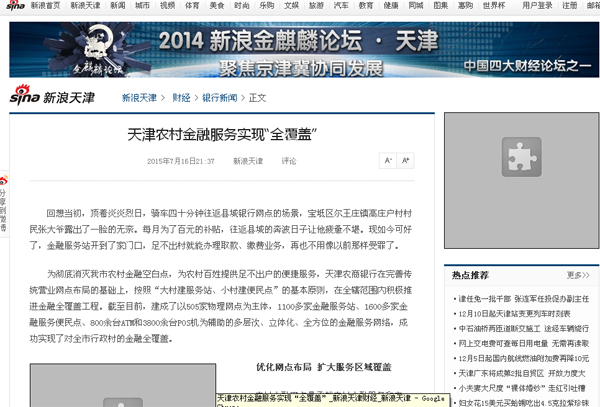Select 视频 in top navigation

coord(167,5)
